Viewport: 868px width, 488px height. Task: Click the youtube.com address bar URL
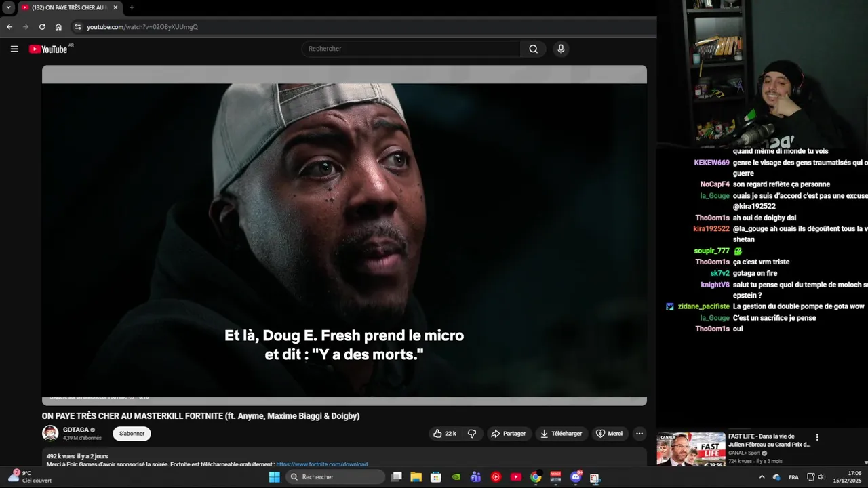[142, 27]
